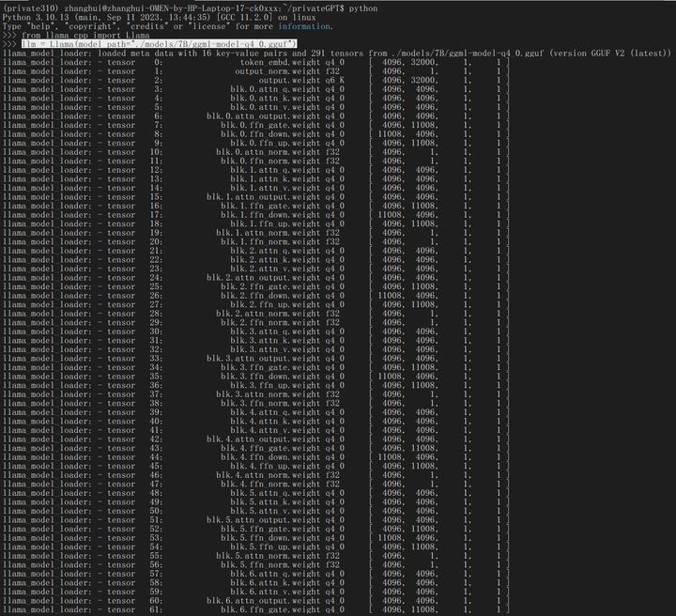676x616 pixels.
Task: Click 'output.weight q6_K' in tensor 2 row
Action: tap(301, 80)
